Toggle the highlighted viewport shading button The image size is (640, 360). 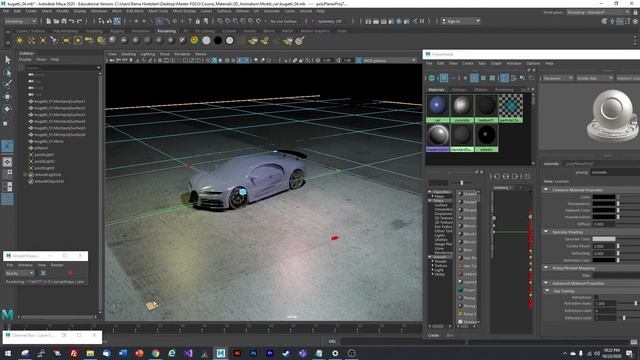coord(214,60)
